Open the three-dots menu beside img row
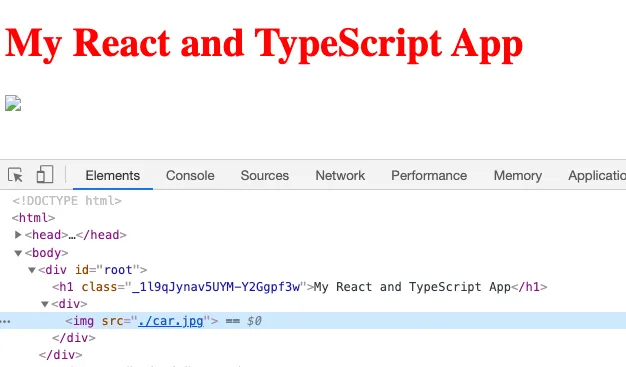The height and width of the screenshot is (367, 626). tap(6, 321)
